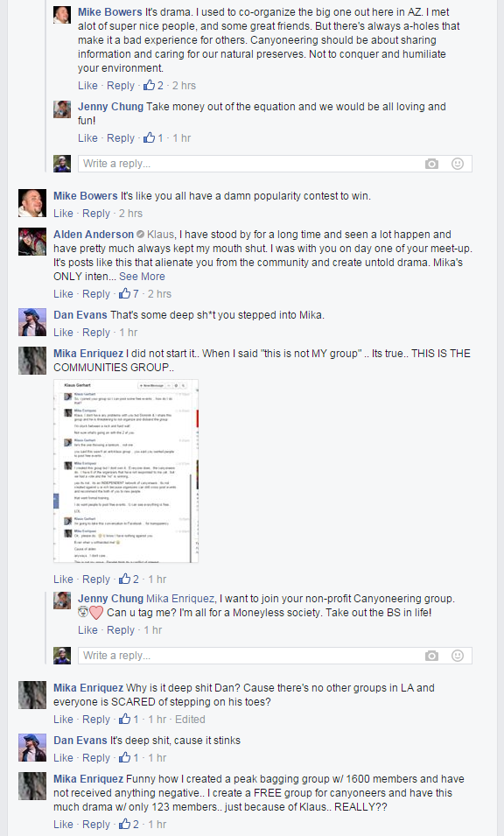Click likes icon on Mika's screenshot comment
Screen dimensions: 504x836
click(125, 579)
